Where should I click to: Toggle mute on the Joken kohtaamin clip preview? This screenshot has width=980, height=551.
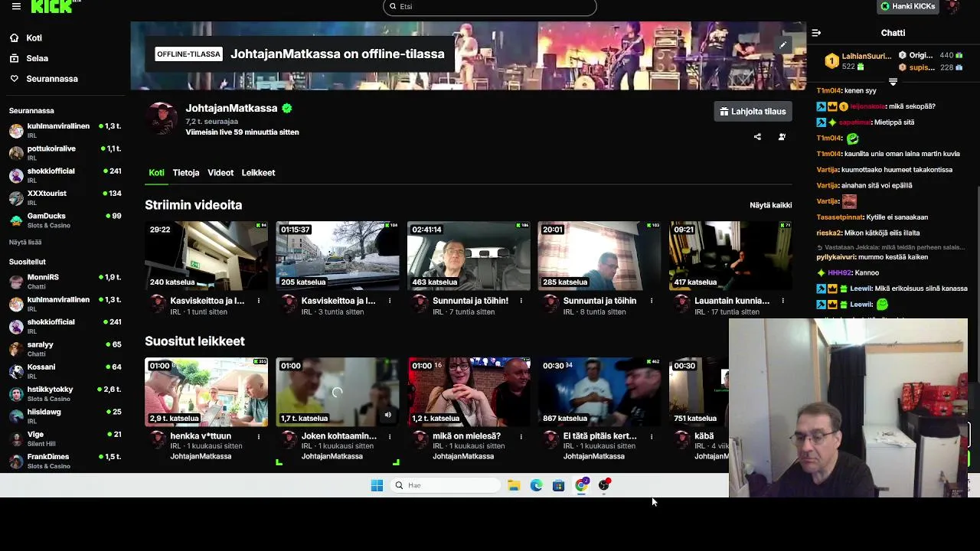click(387, 416)
